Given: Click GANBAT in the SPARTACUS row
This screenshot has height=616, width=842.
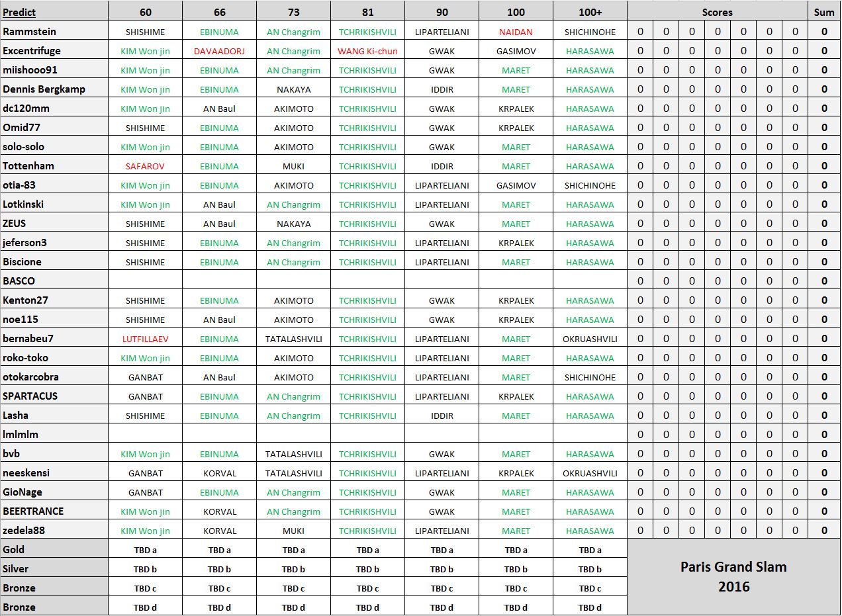Looking at the screenshot, I should click(x=145, y=396).
